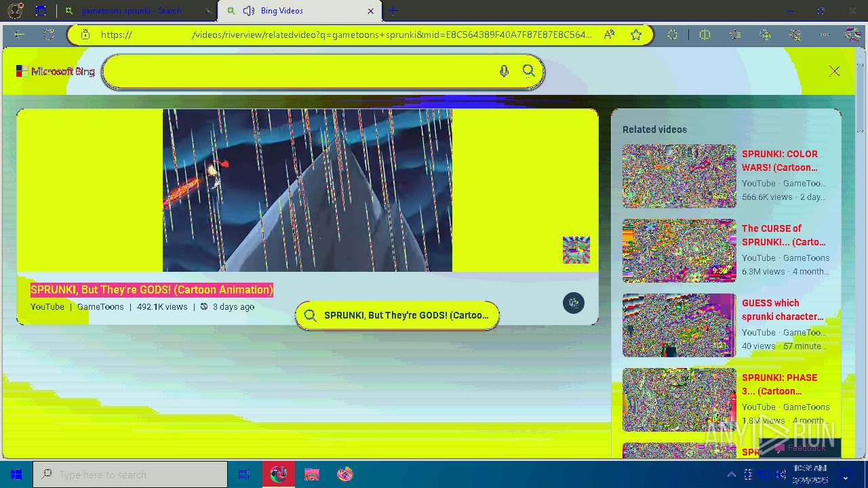This screenshot has height=488, width=868.
Task: Show hidden system tray icons chevron
Action: point(731,474)
